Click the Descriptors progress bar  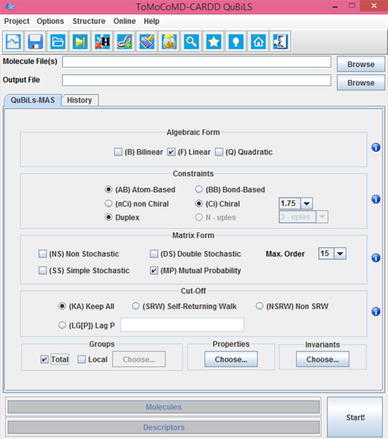click(x=163, y=427)
